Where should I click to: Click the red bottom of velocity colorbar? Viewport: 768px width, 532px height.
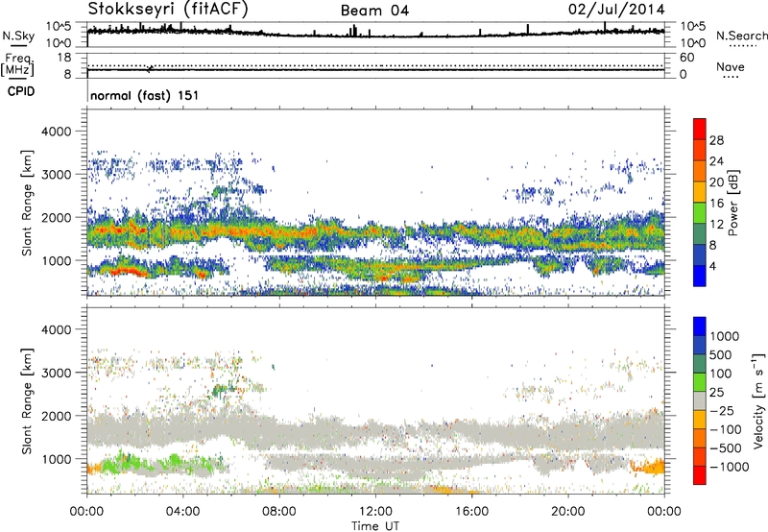(x=700, y=475)
